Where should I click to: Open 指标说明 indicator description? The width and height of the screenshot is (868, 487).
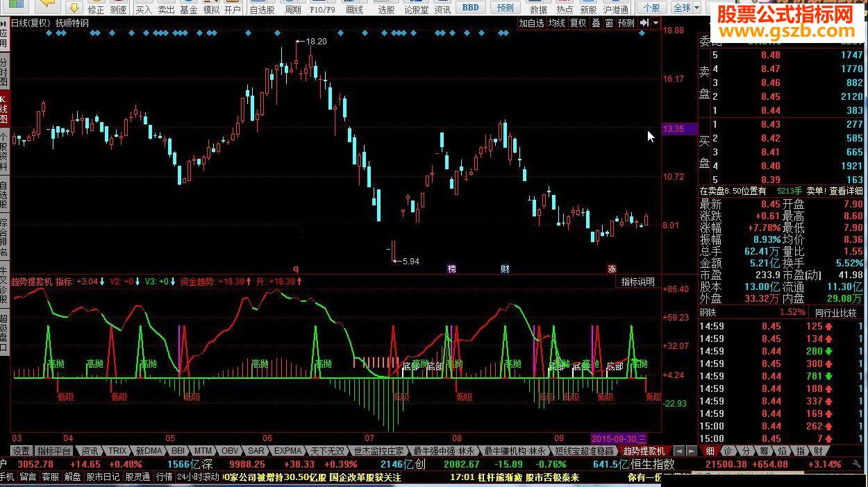[637, 282]
